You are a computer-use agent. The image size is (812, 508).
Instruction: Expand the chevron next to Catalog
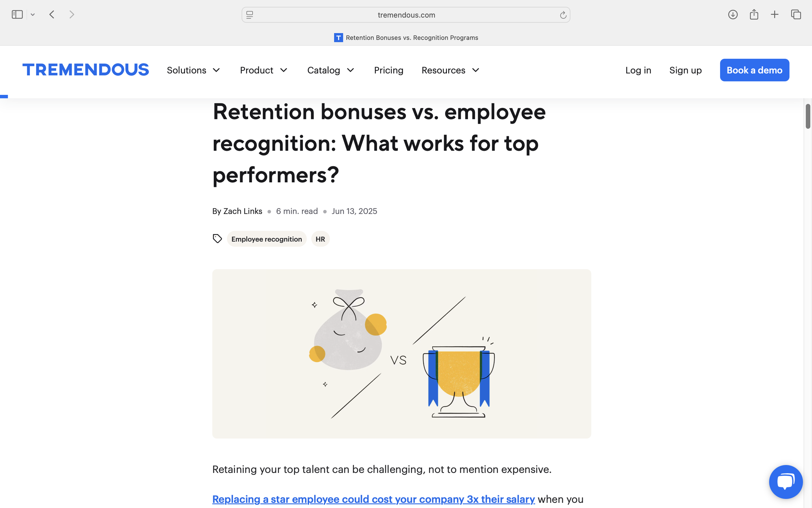coord(350,70)
